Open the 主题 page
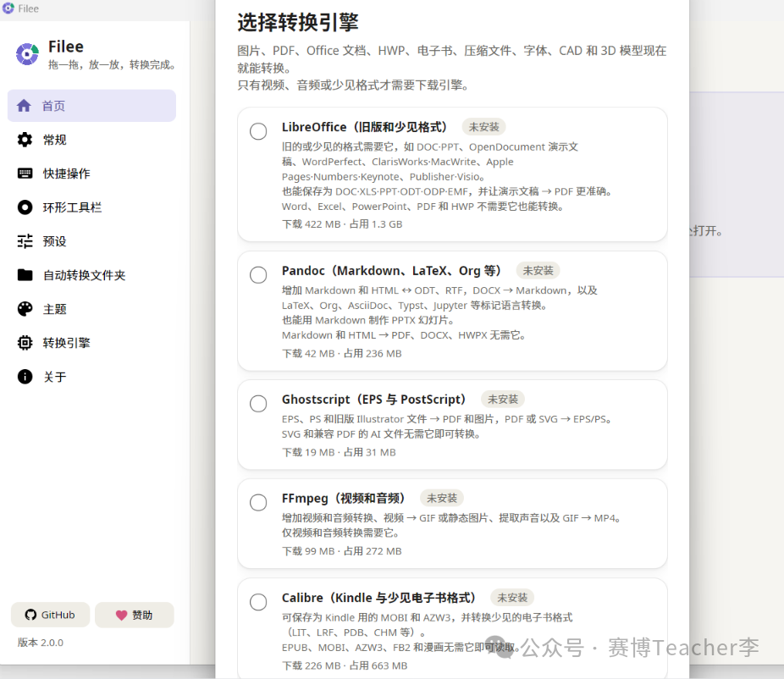Viewport: 784px width, 679px height. [91, 309]
